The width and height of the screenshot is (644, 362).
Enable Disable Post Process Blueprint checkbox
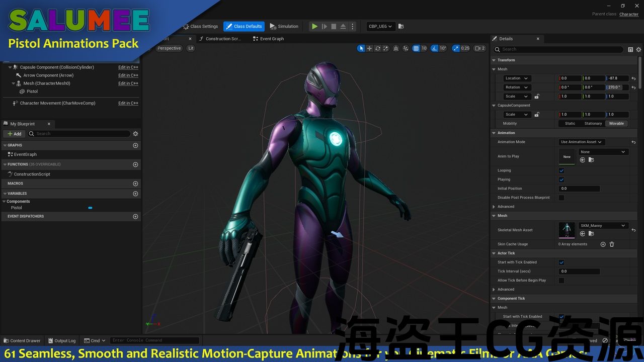coord(561,198)
